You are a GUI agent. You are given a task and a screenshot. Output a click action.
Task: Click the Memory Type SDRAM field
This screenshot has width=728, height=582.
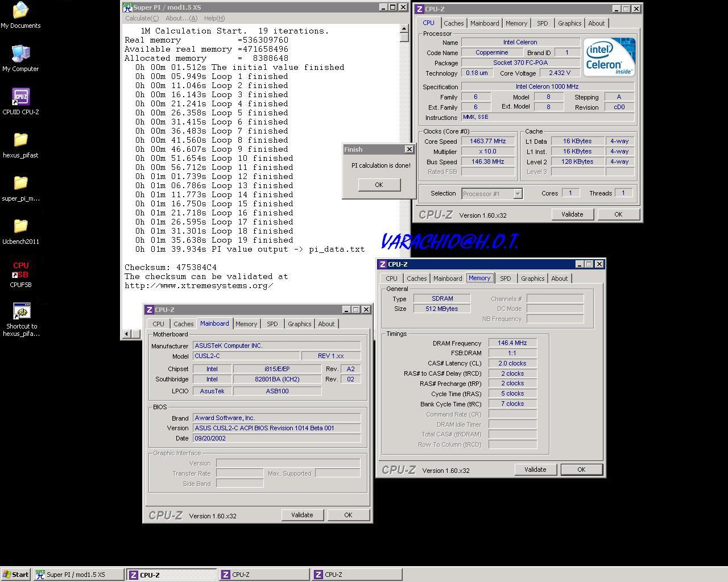pyautogui.click(x=442, y=298)
